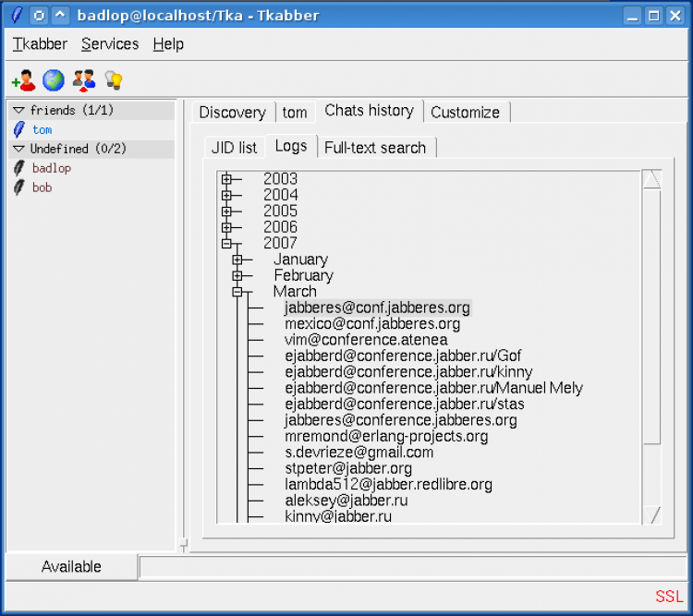
Task: Click the scrollbar up arrow in logs
Action: pos(652,179)
